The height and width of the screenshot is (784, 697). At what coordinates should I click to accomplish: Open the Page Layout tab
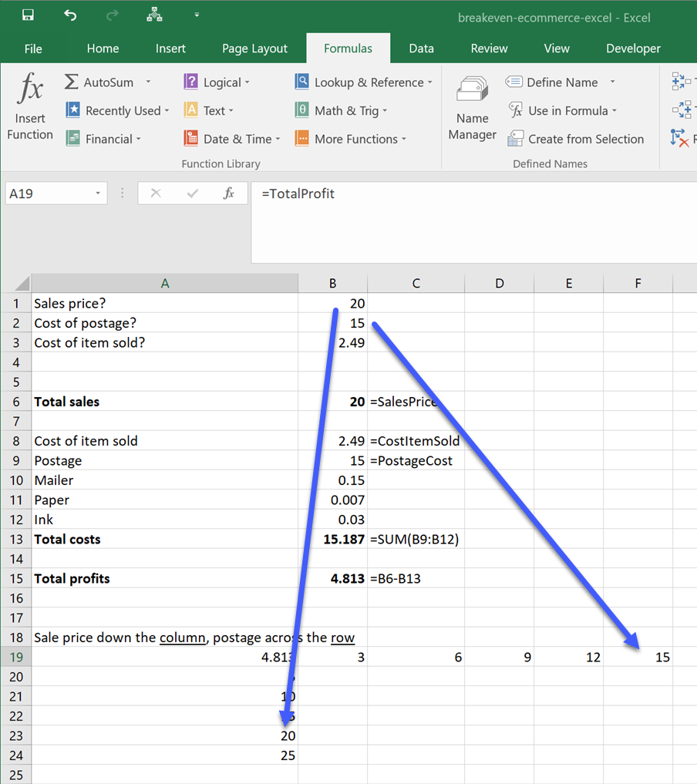click(254, 49)
